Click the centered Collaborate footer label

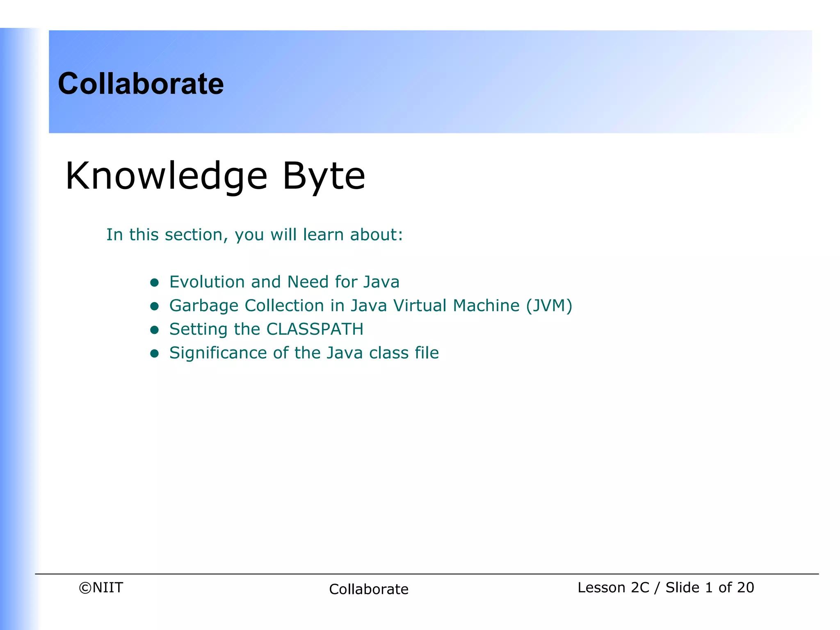coord(368,589)
